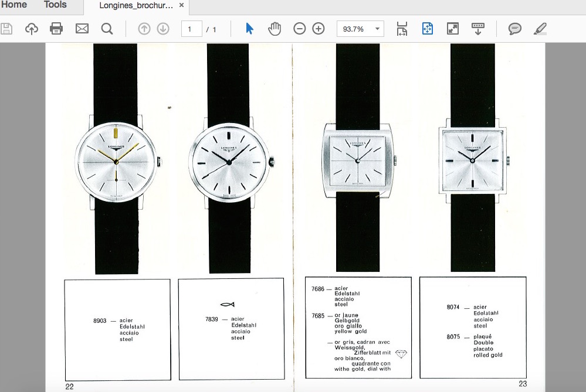Select the Highlight pen tool
Image resolution: width=586 pixels, height=392 pixels.
tap(540, 29)
